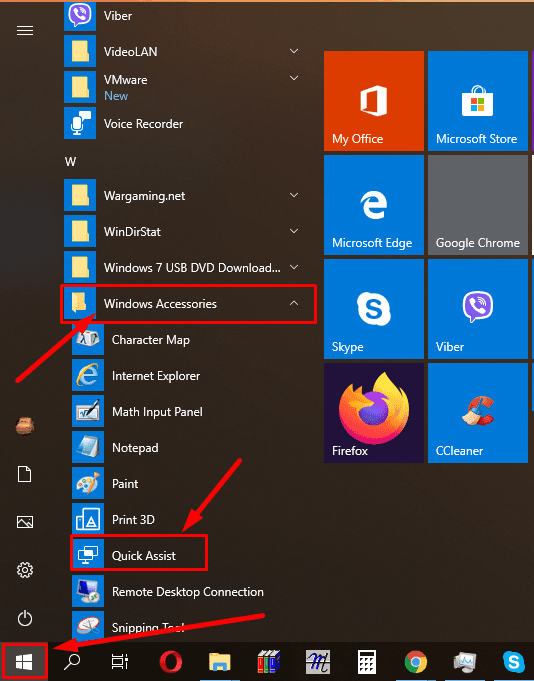Open the Skype tile

(x=374, y=309)
